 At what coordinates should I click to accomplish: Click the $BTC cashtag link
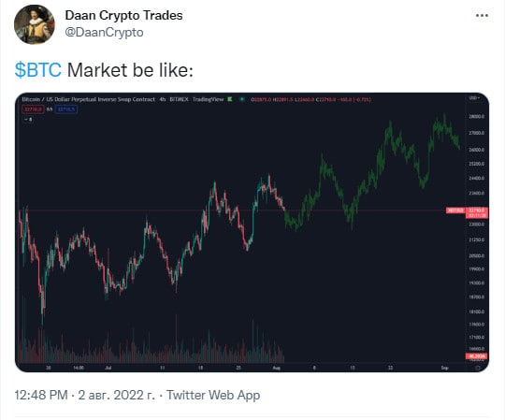point(38,69)
